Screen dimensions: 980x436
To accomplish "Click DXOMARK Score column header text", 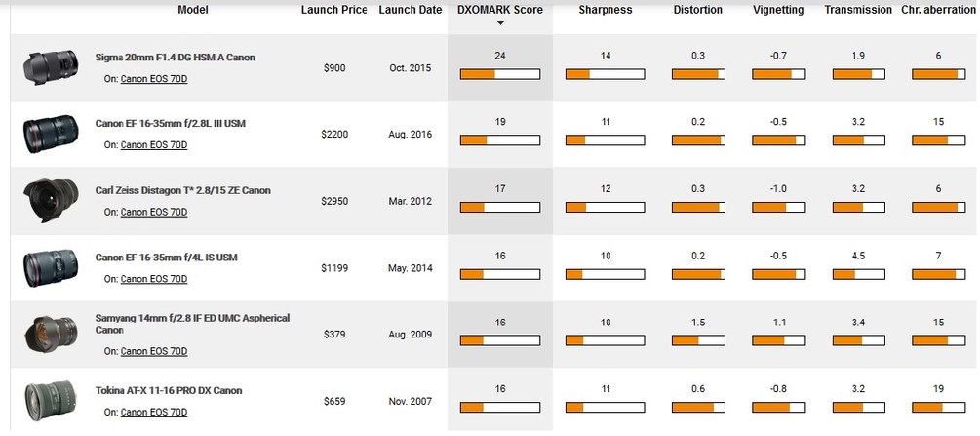I will click(500, 10).
